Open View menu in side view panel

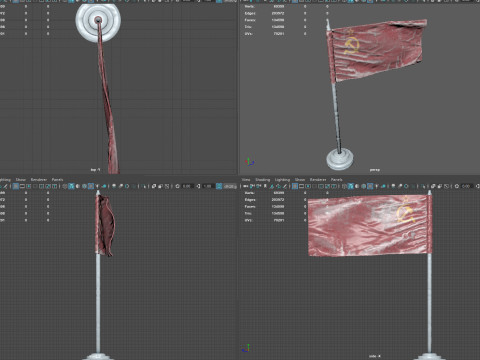tap(246, 179)
